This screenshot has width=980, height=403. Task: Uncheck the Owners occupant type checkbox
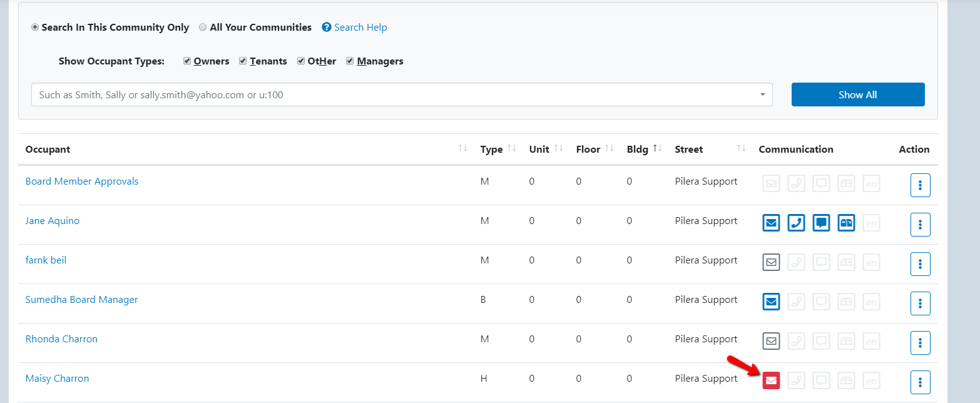pos(187,61)
